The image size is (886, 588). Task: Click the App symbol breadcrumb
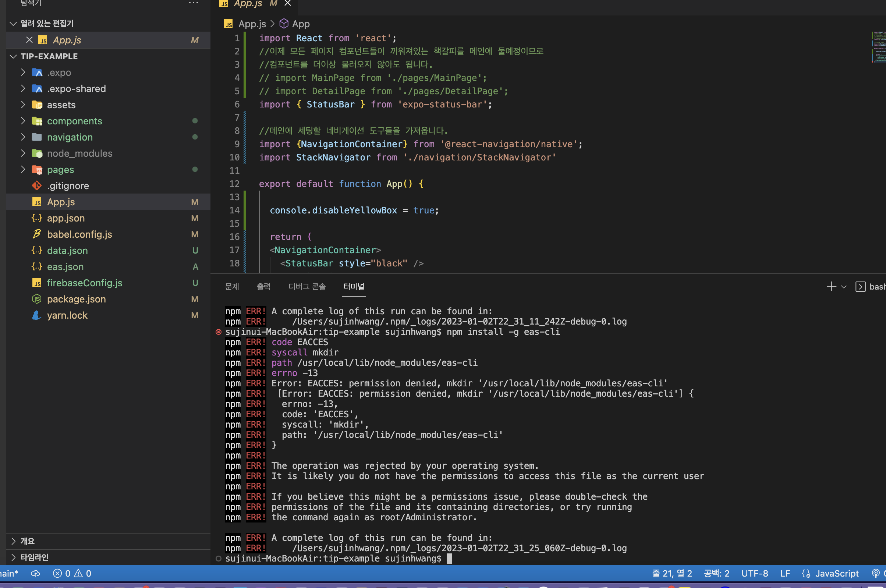pos(295,24)
